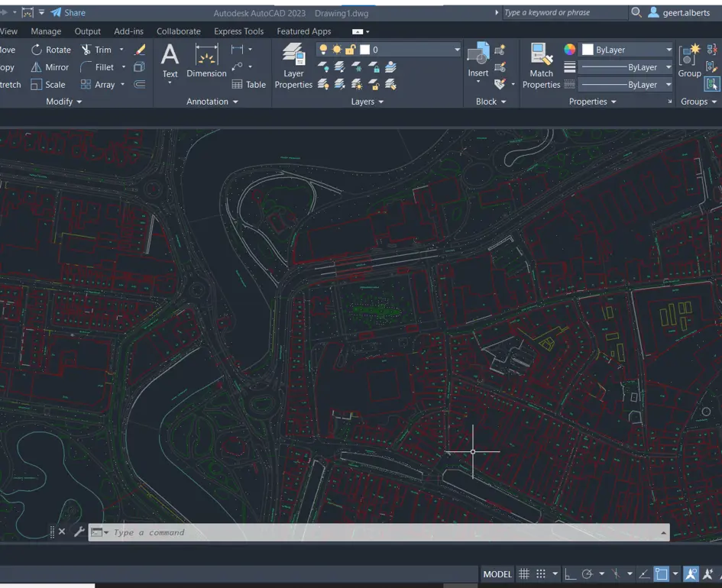This screenshot has width=722, height=588.
Task: Click the Insert block button
Action: [478, 61]
